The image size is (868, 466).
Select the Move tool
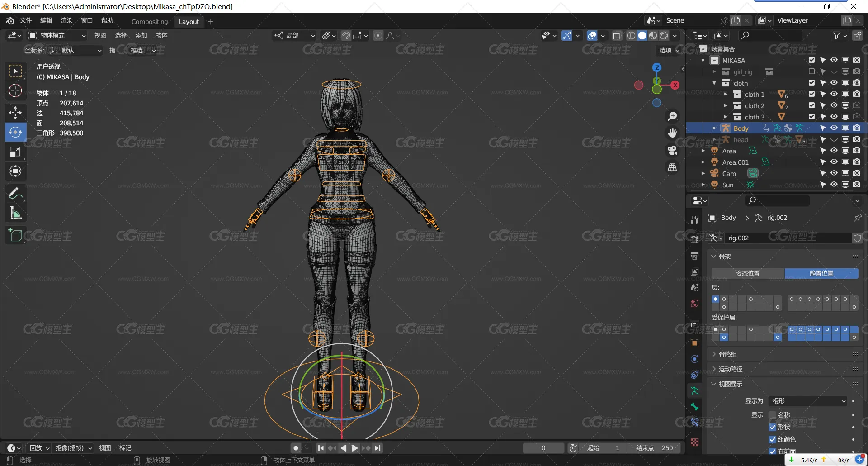click(15, 112)
